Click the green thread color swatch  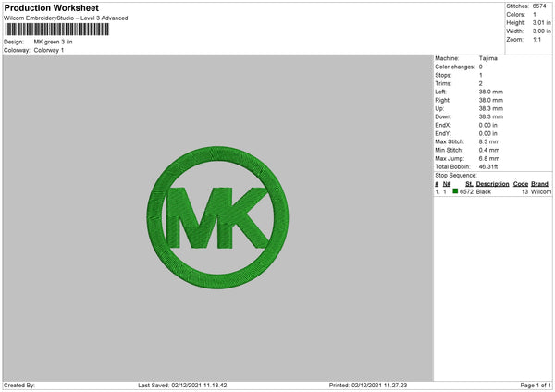point(455,191)
